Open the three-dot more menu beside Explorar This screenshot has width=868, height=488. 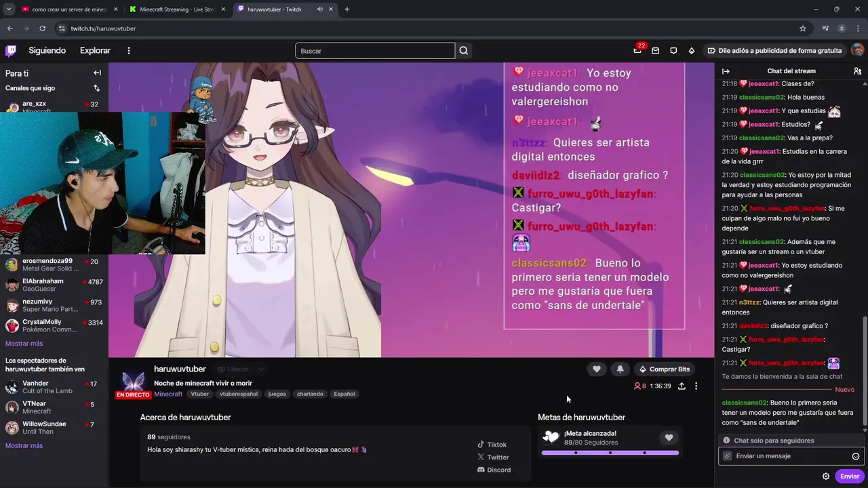coord(129,51)
